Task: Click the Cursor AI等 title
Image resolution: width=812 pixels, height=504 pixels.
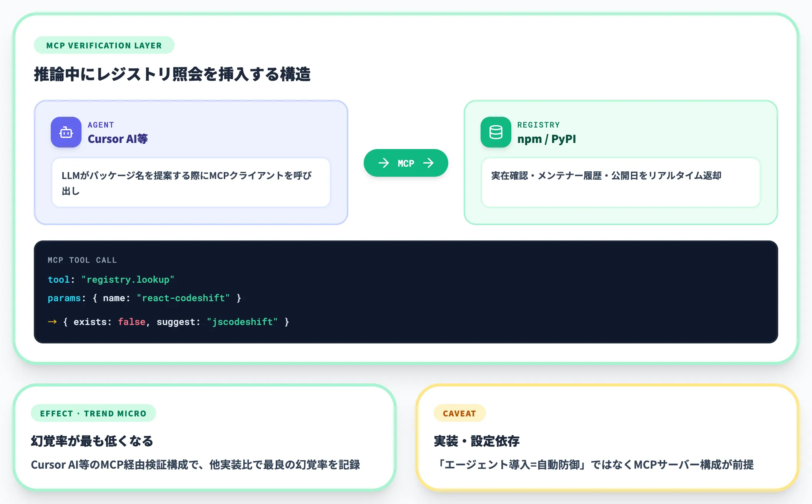Action: pos(118,139)
